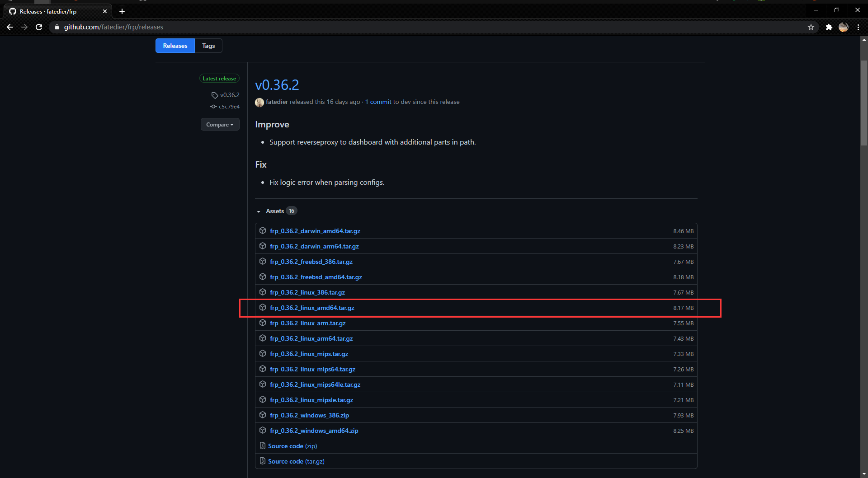Open the v0.36.2 release title link
The height and width of the screenshot is (478, 868).
(x=277, y=85)
